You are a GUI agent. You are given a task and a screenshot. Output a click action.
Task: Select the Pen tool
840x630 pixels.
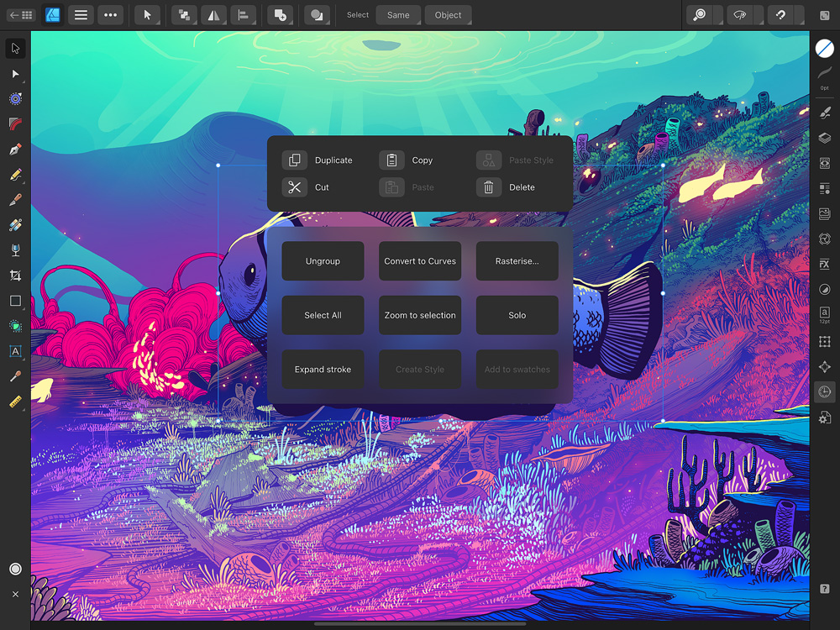click(x=15, y=149)
